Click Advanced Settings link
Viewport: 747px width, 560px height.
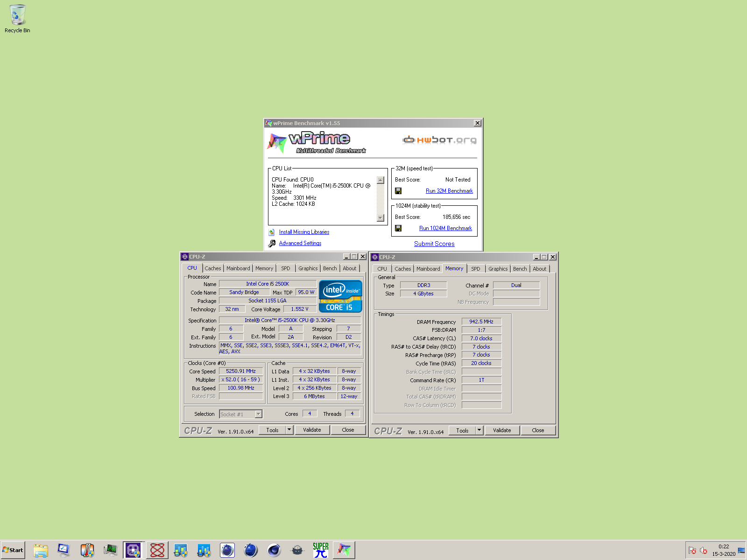click(300, 243)
